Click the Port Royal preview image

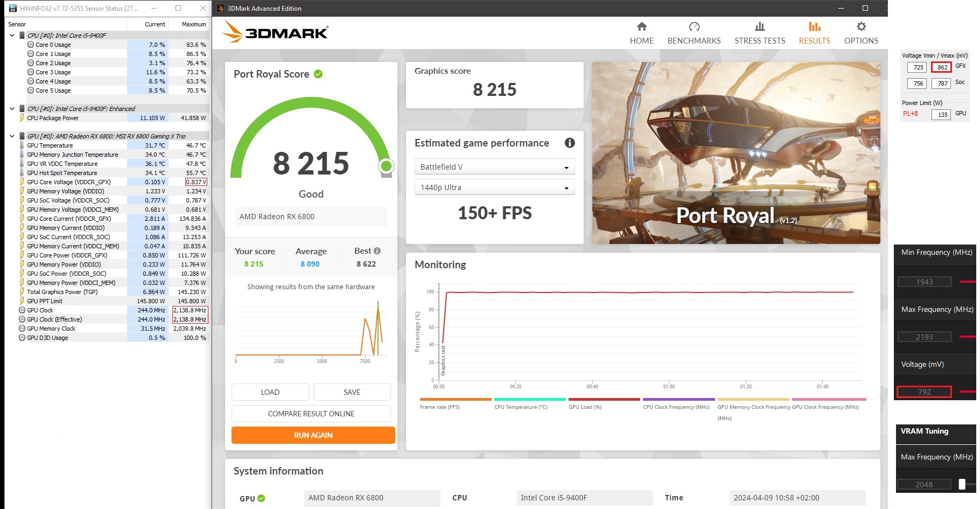pos(736,153)
